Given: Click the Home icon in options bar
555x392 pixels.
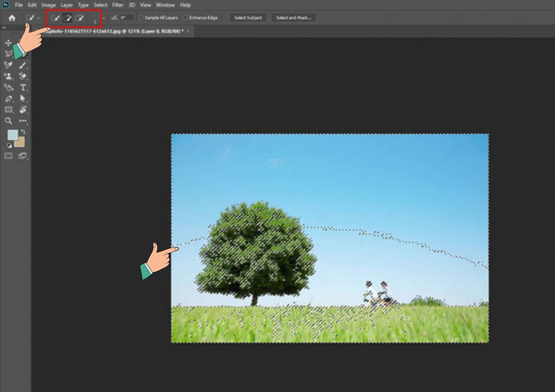Looking at the screenshot, I should (12, 18).
